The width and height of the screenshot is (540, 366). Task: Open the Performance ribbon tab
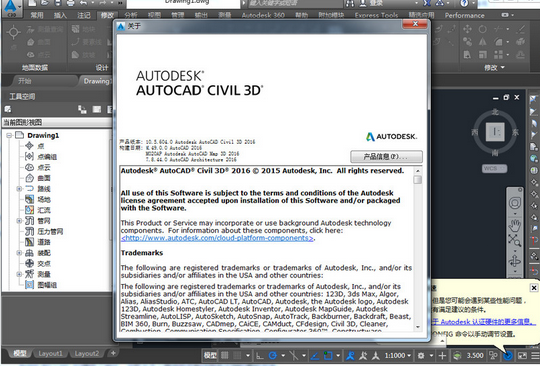[464, 15]
